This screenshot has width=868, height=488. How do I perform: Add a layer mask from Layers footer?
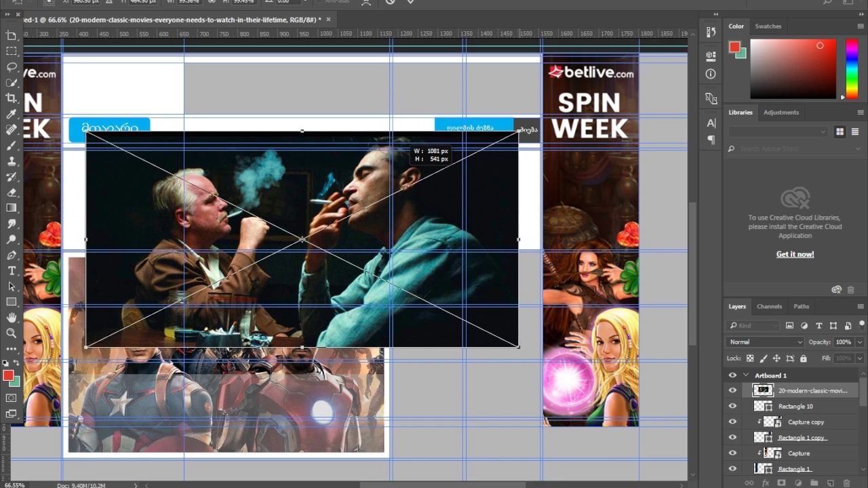(x=781, y=483)
